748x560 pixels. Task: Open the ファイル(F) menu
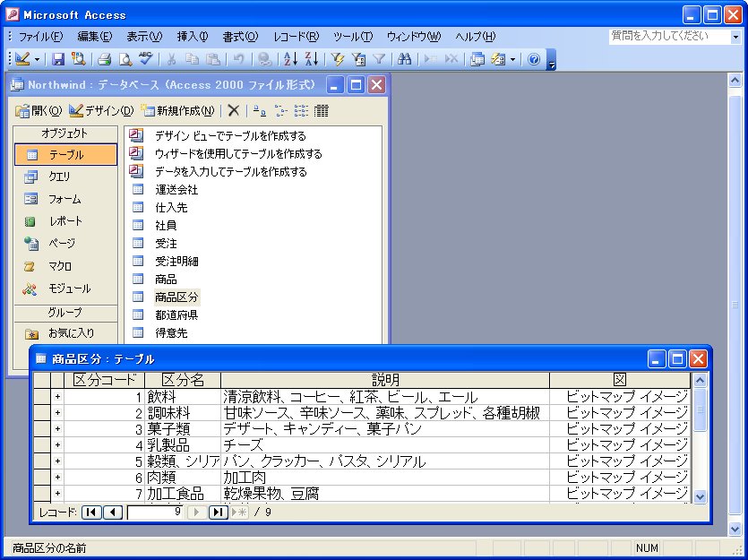tap(40, 37)
